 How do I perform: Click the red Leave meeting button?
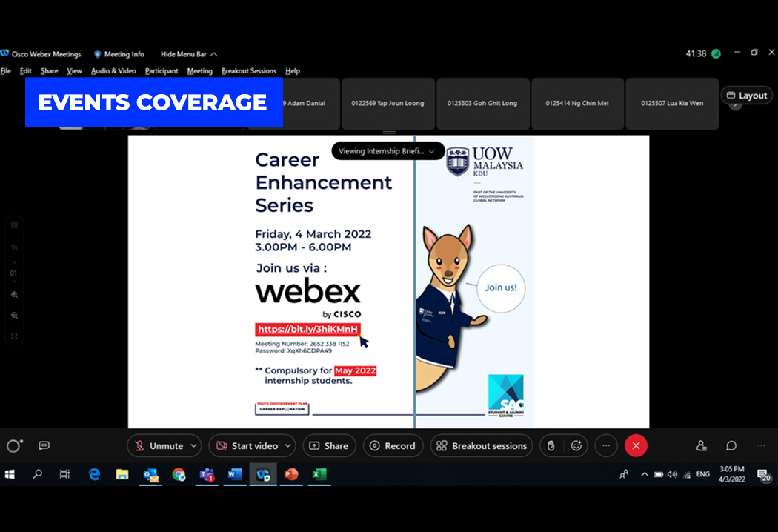pos(636,445)
